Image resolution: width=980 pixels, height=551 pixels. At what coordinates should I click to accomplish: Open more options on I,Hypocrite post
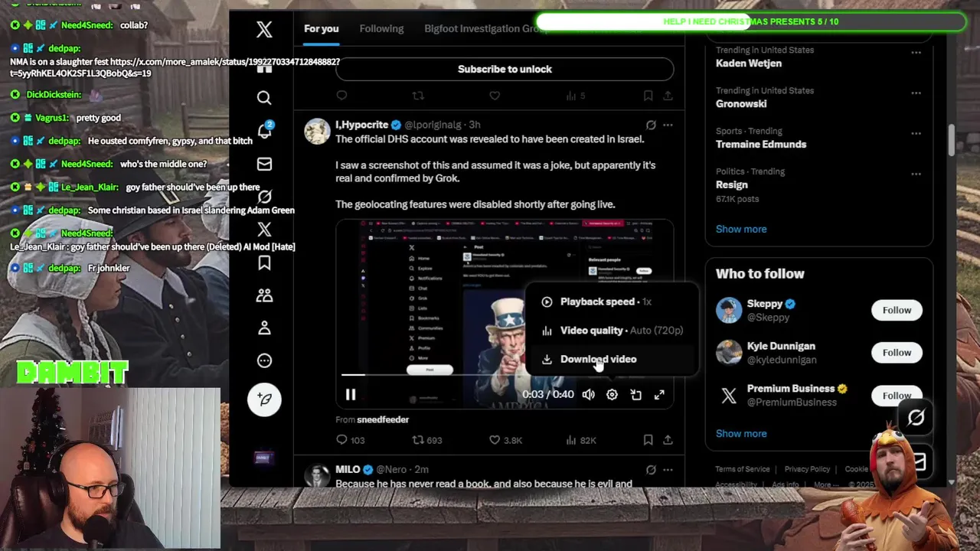[x=668, y=125]
